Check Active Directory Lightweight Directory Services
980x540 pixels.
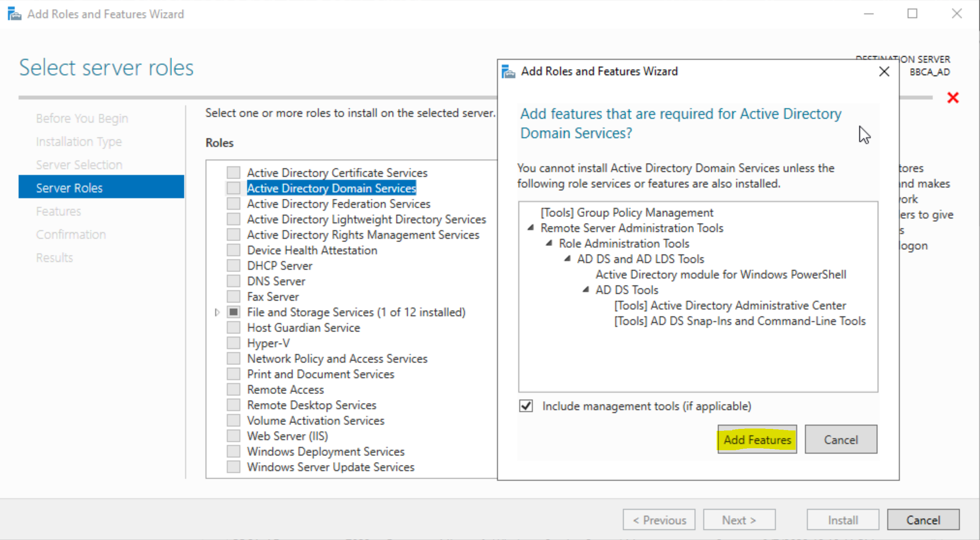233,219
